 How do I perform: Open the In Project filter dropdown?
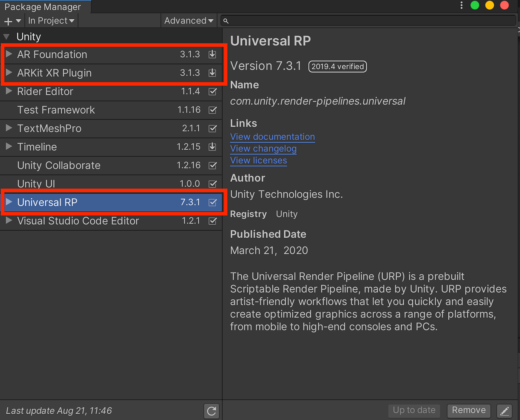[x=51, y=21]
